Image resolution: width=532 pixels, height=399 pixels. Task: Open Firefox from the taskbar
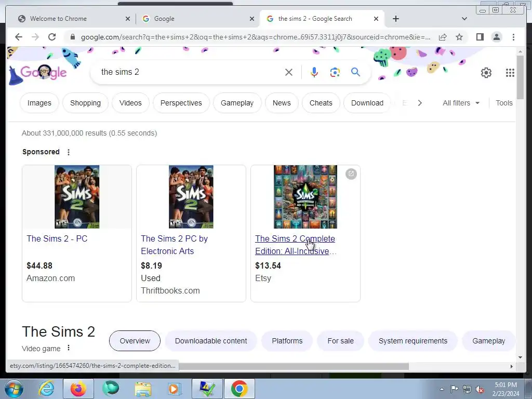[78, 389]
